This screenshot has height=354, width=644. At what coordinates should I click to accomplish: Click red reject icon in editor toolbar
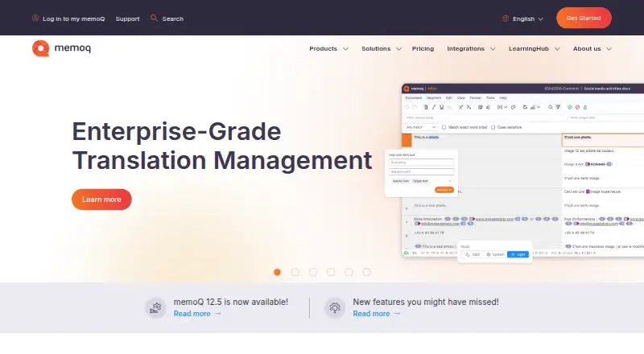tap(577, 107)
